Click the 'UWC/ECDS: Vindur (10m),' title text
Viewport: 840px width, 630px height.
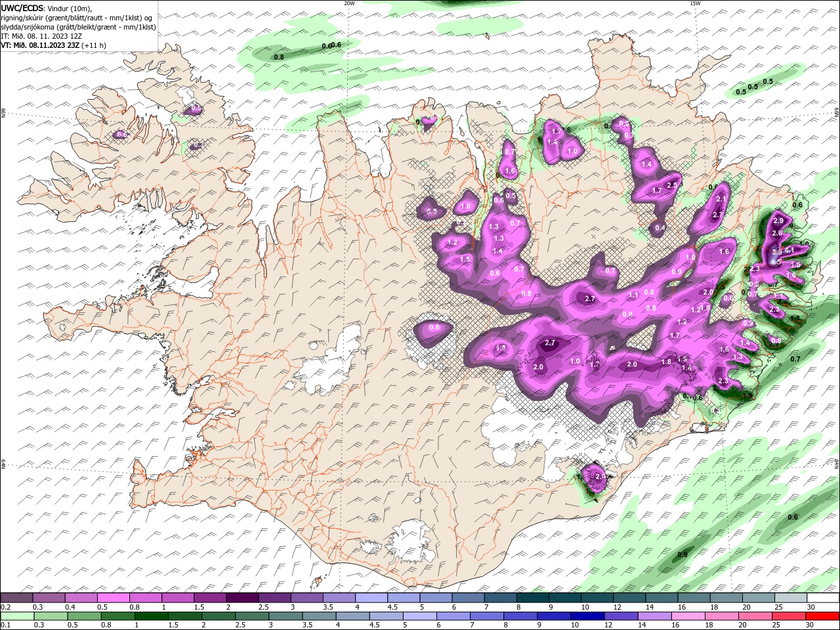[x=47, y=8]
